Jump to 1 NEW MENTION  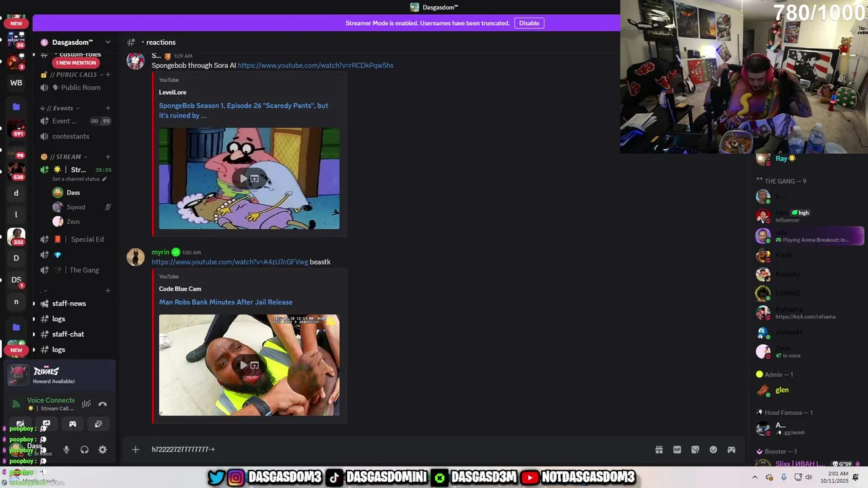click(x=76, y=63)
